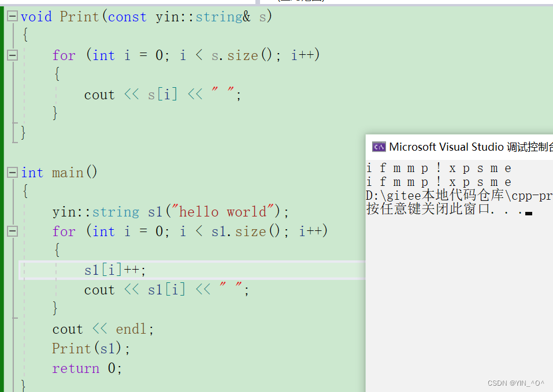Collapse the for loop in Print function
Screen dimensions: 553x392
point(13,55)
